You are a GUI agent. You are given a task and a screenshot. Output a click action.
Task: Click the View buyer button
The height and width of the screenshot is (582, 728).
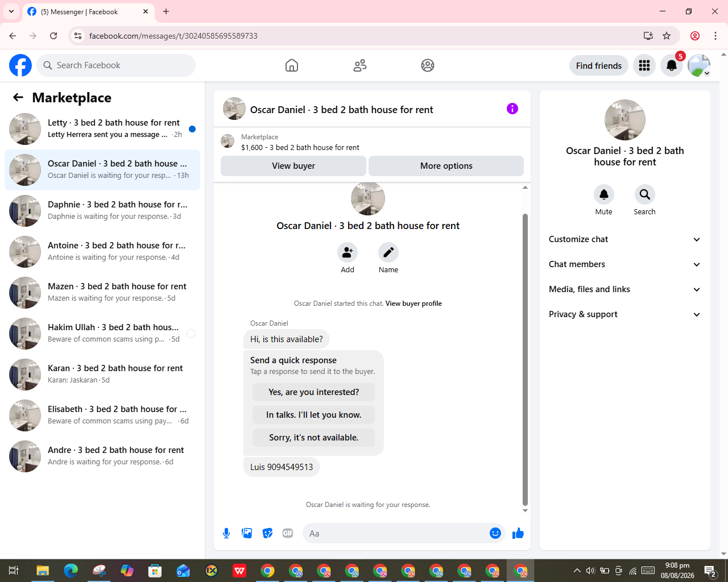pyautogui.click(x=293, y=166)
